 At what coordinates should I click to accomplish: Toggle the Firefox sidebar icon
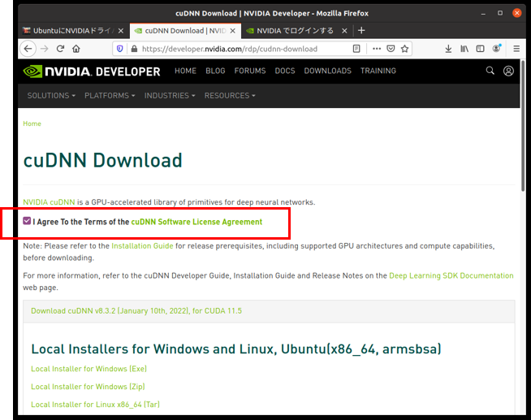480,49
